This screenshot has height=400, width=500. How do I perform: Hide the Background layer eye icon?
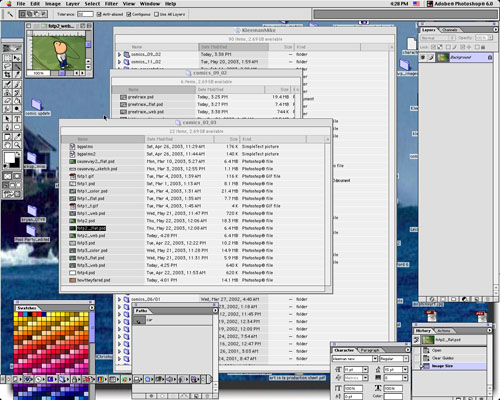click(x=423, y=57)
